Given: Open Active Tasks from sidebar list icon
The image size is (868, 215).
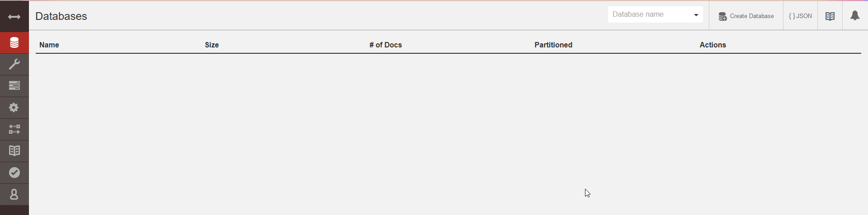Looking at the screenshot, I should [x=14, y=86].
